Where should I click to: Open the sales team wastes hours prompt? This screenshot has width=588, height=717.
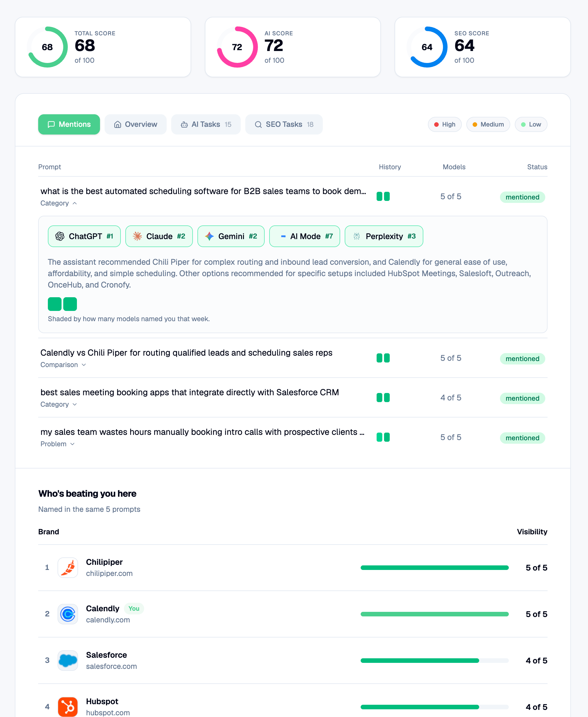[x=202, y=432]
